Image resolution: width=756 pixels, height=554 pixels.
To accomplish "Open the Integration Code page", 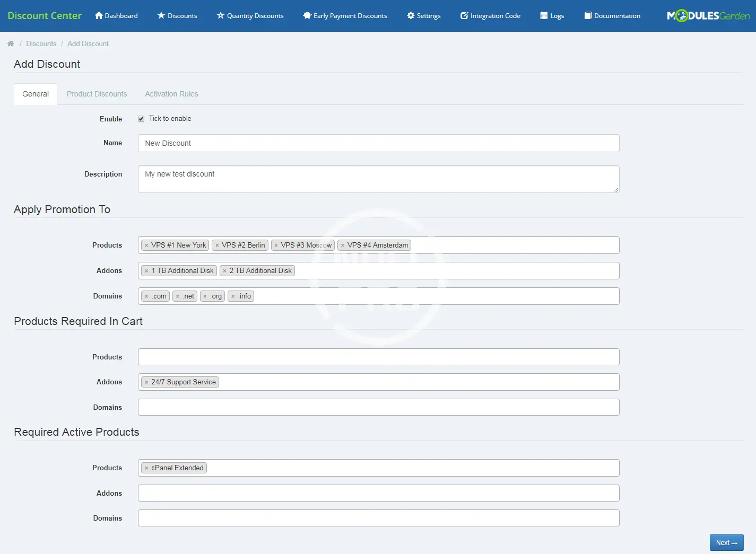I will click(490, 15).
